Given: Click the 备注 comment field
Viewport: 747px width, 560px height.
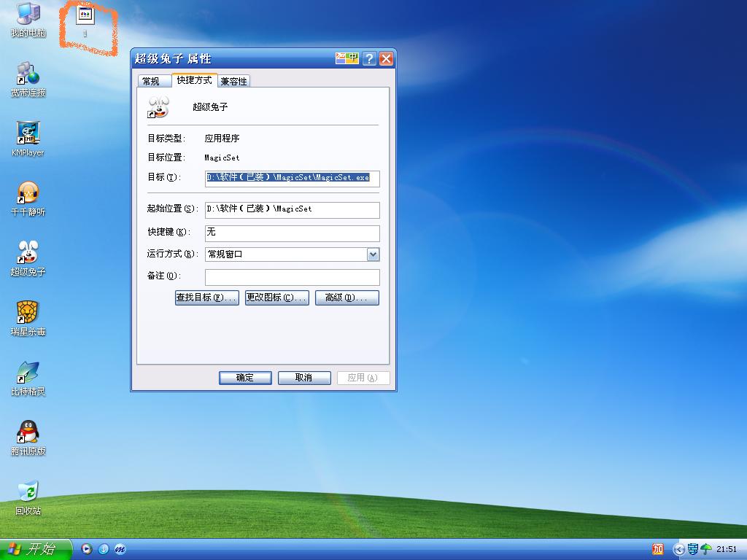Looking at the screenshot, I should 292,277.
